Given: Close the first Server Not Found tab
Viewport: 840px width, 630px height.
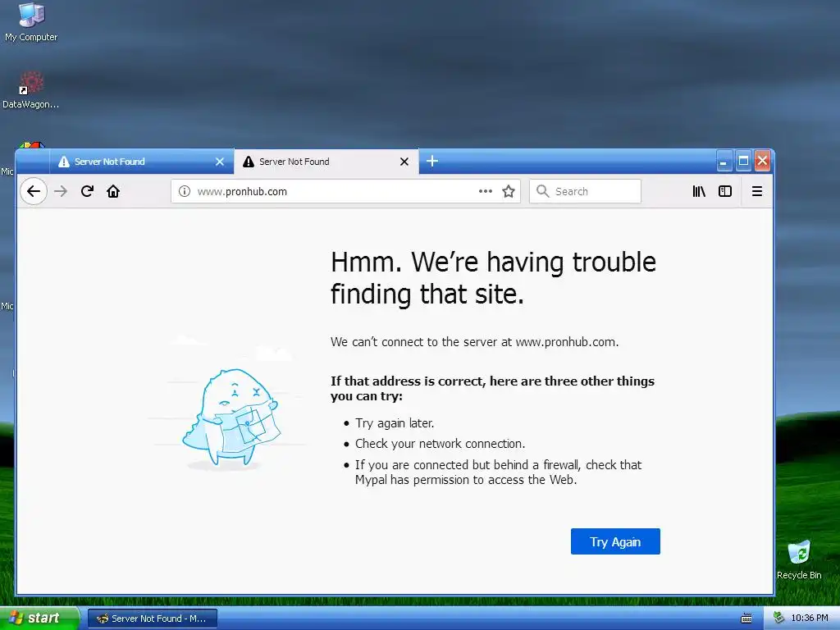Looking at the screenshot, I should click(220, 162).
